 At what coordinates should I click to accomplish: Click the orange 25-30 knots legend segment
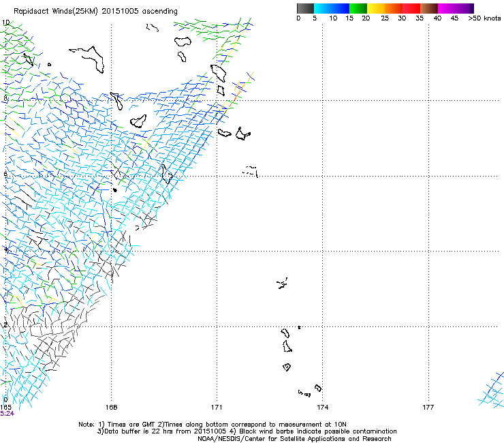click(x=394, y=8)
